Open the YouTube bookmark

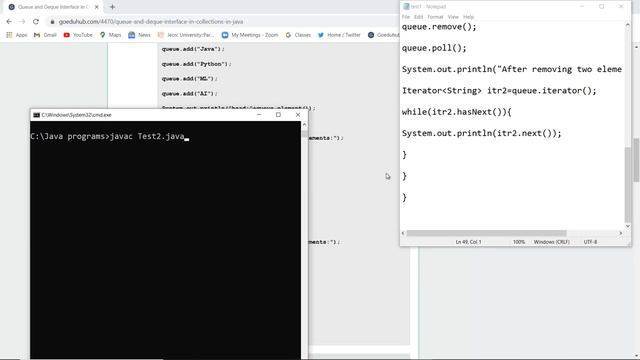78,35
